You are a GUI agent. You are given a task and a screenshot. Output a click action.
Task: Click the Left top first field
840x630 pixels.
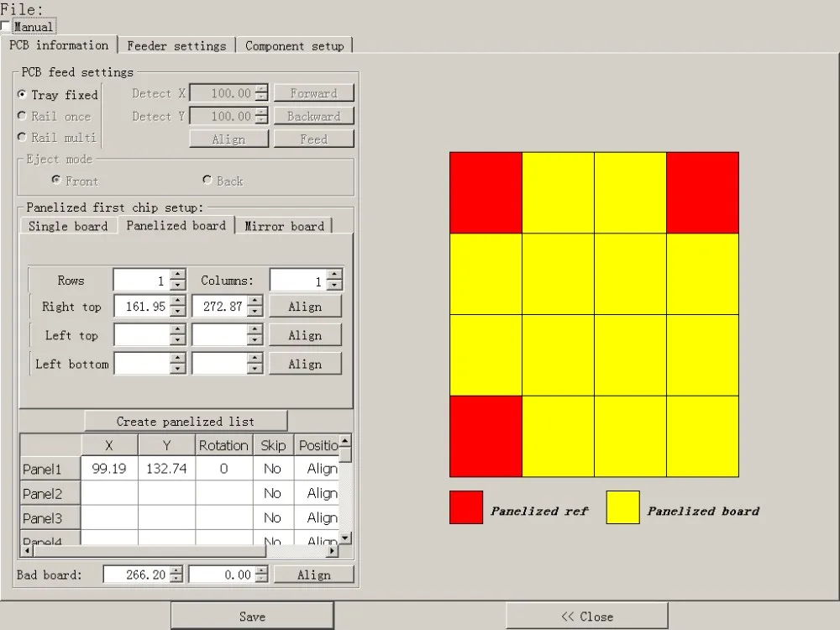[x=141, y=335]
